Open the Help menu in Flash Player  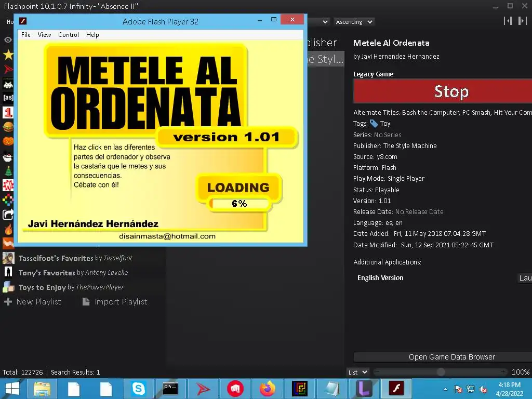[x=92, y=35]
